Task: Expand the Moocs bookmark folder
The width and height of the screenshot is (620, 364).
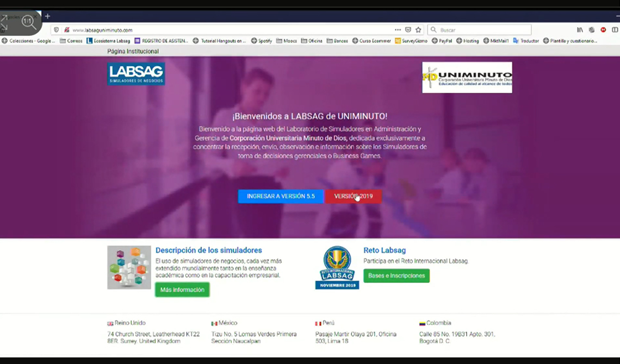Action: 286,41
